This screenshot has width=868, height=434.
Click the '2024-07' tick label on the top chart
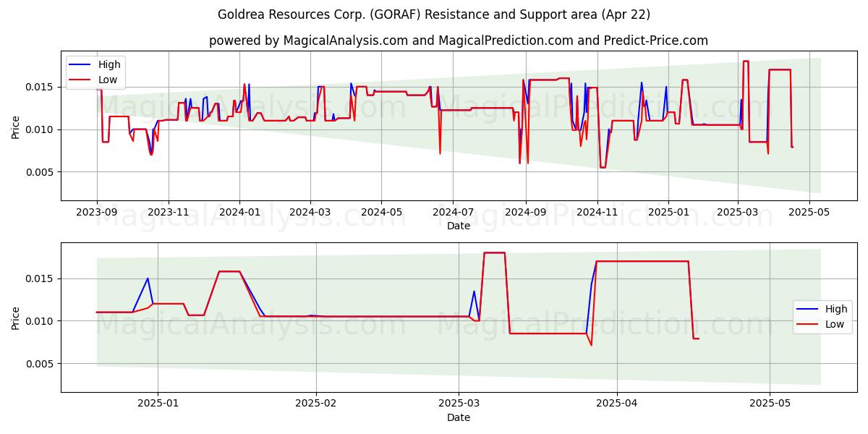[x=453, y=213]
